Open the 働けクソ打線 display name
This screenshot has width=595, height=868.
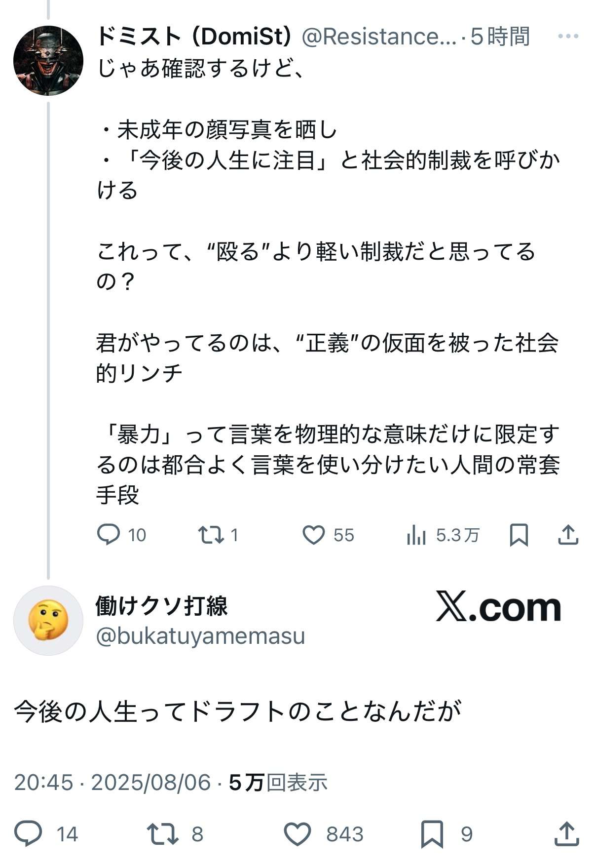click(162, 606)
